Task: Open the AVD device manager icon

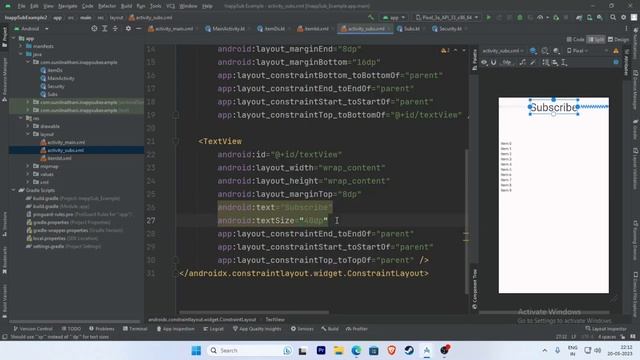Action: (x=589, y=18)
